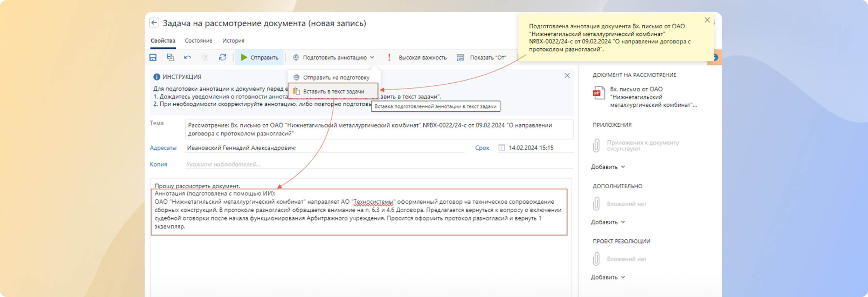Switch to the Свойства tab
The width and height of the screenshot is (868, 297).
point(163,40)
